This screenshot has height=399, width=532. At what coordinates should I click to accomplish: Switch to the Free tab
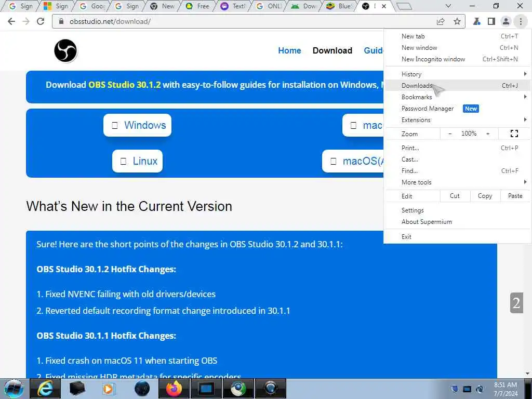point(197,6)
